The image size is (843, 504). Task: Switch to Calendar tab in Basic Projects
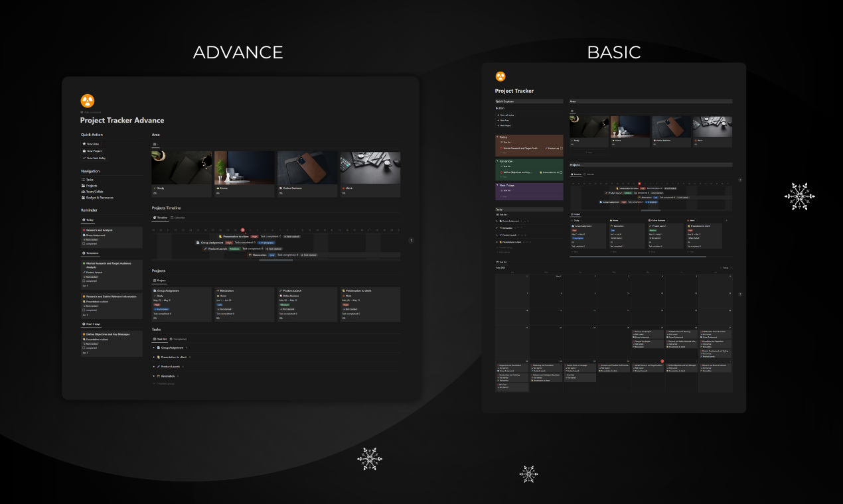click(589, 174)
